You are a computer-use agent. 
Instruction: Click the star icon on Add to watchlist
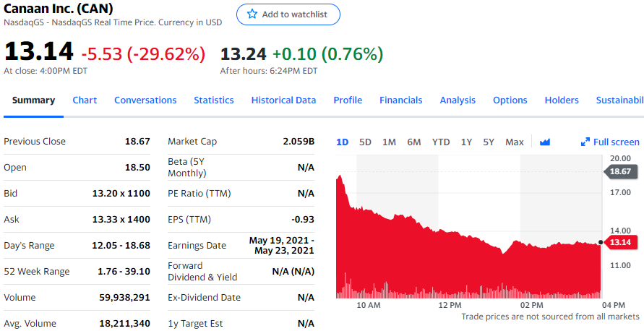click(252, 14)
